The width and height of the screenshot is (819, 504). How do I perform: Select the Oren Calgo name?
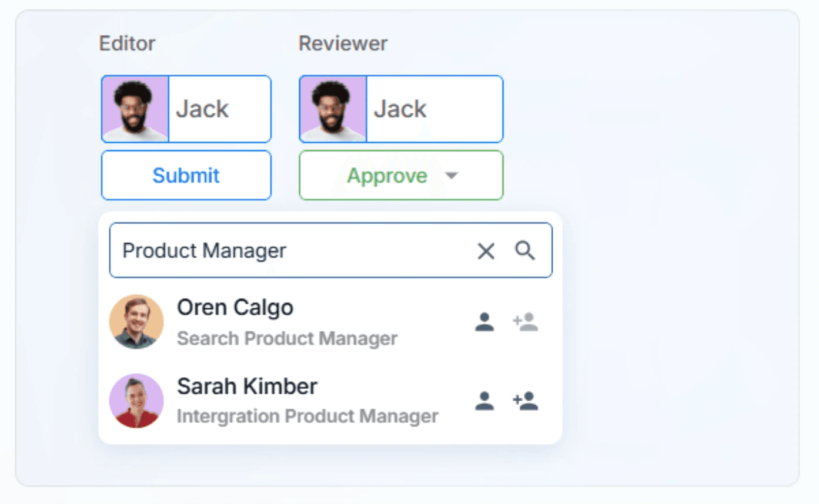point(235,308)
